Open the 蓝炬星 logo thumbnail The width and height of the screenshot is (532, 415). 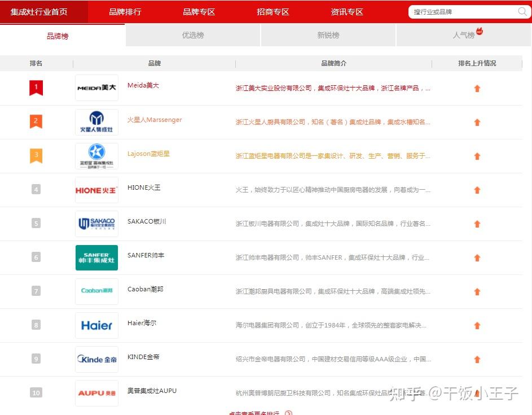96,156
